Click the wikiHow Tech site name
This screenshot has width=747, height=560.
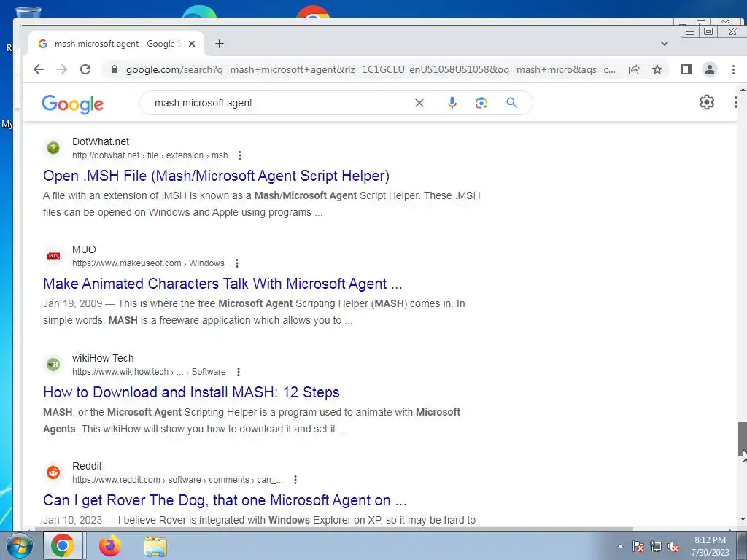[x=103, y=358]
